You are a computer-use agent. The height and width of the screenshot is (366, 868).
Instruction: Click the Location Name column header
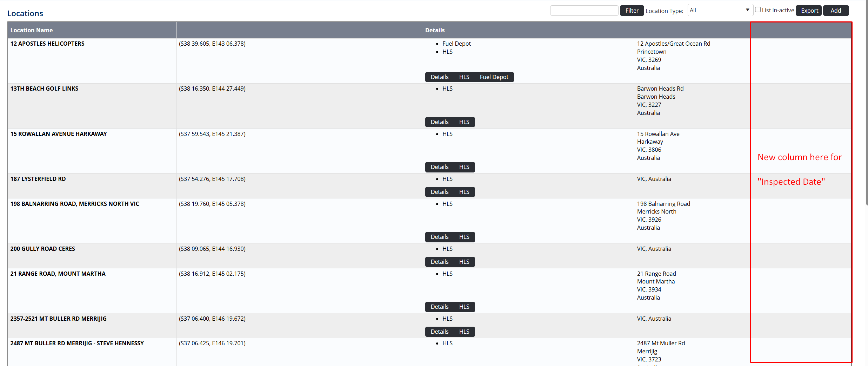pyautogui.click(x=32, y=30)
